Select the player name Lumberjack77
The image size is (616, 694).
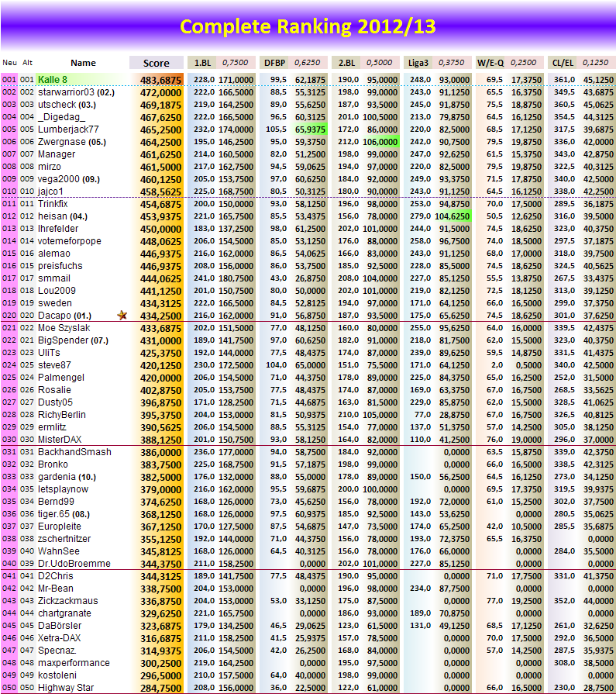(x=68, y=129)
